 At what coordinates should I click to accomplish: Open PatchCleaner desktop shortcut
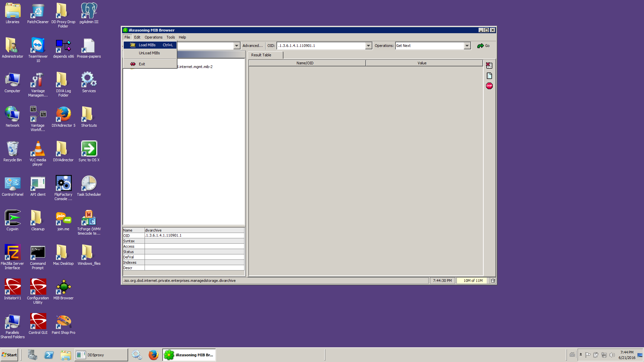pos(38,13)
